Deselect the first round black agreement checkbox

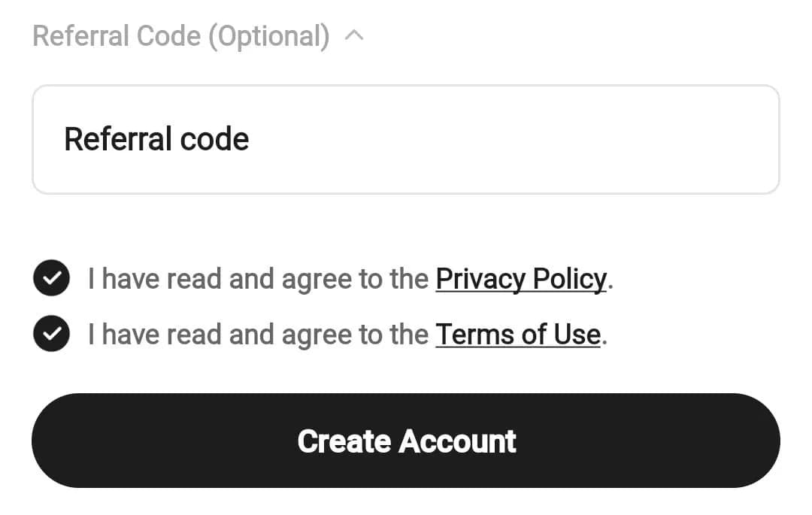51,279
